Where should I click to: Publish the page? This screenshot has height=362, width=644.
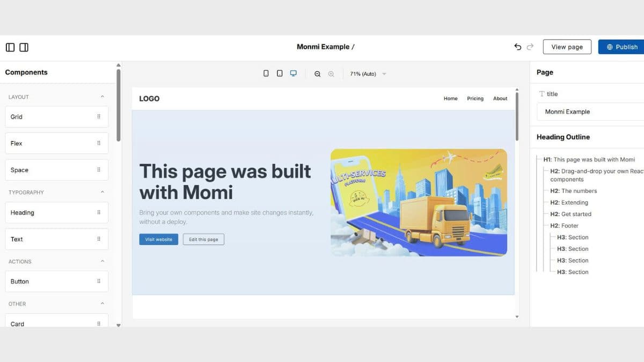621,47
